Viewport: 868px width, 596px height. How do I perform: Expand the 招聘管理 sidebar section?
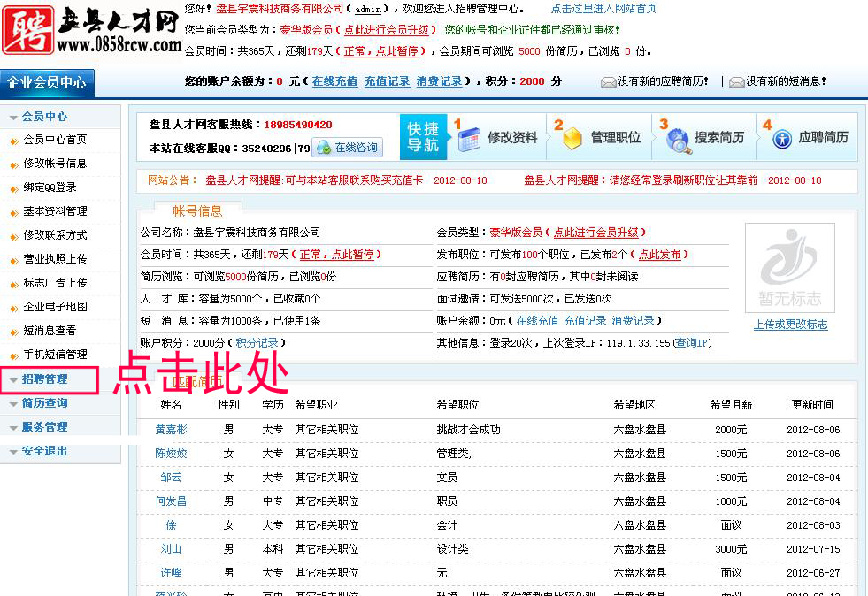point(44,379)
